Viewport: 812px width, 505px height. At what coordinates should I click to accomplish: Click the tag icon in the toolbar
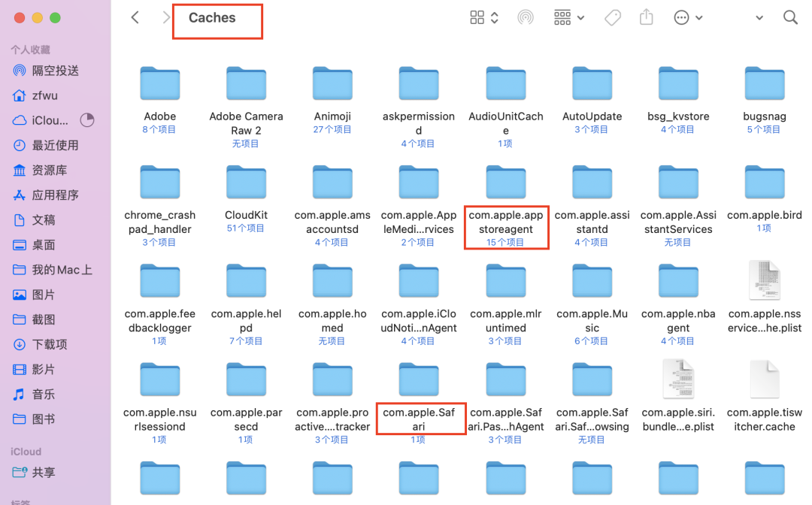613,17
